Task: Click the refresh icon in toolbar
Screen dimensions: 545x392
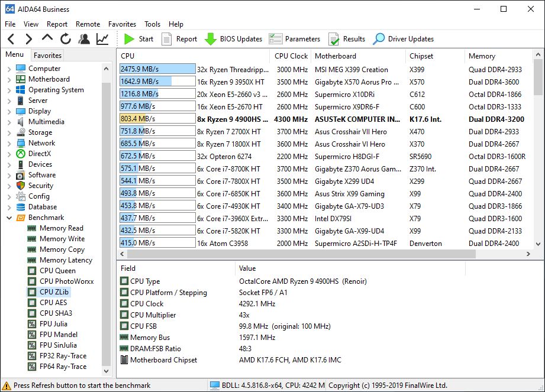Action: point(66,39)
